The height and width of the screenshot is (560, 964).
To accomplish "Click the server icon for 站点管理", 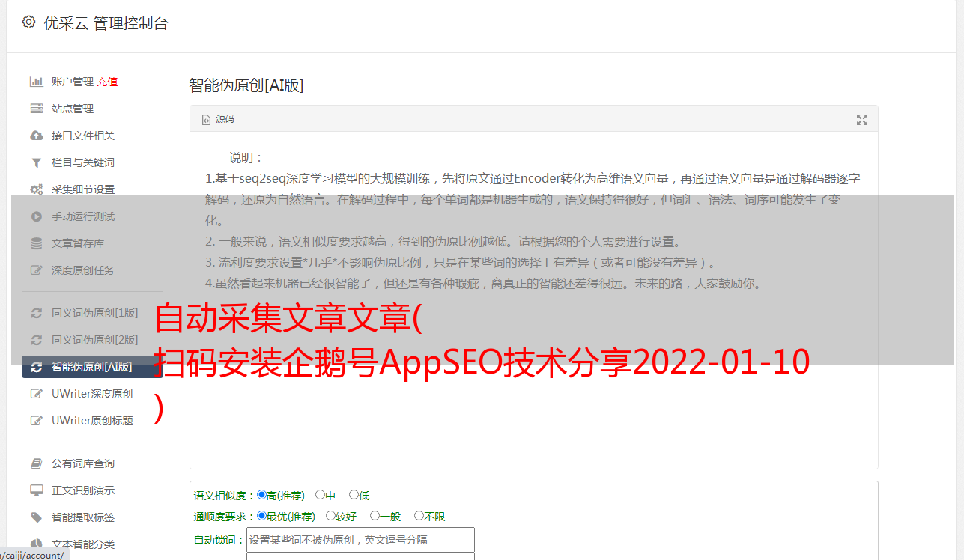I will (x=36, y=109).
